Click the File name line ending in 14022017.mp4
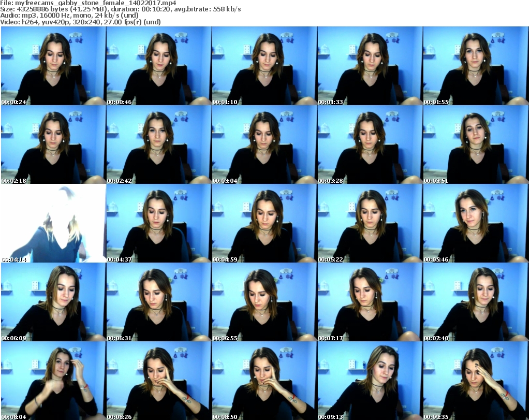This screenshot has height=420, width=530. 88,3
